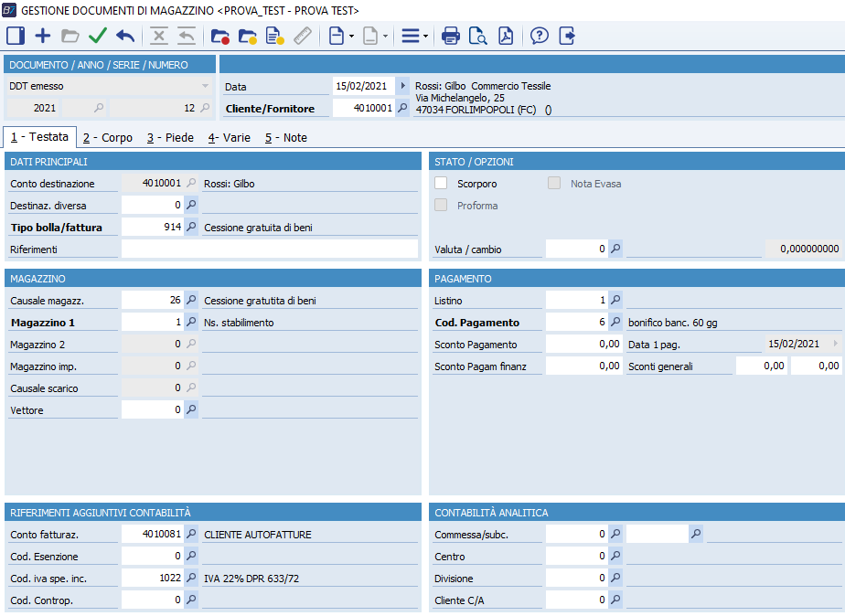Click the Riferimenti input field
The width and height of the screenshot is (845, 616).
point(269,249)
